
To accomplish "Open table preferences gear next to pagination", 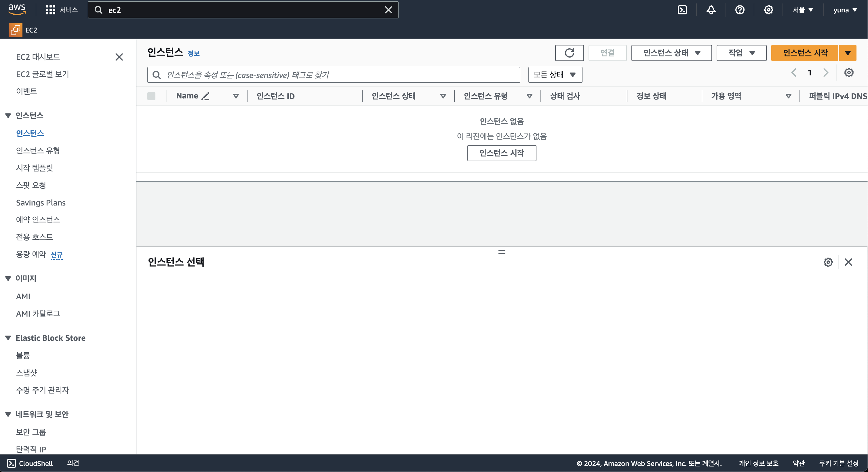I will pyautogui.click(x=848, y=73).
